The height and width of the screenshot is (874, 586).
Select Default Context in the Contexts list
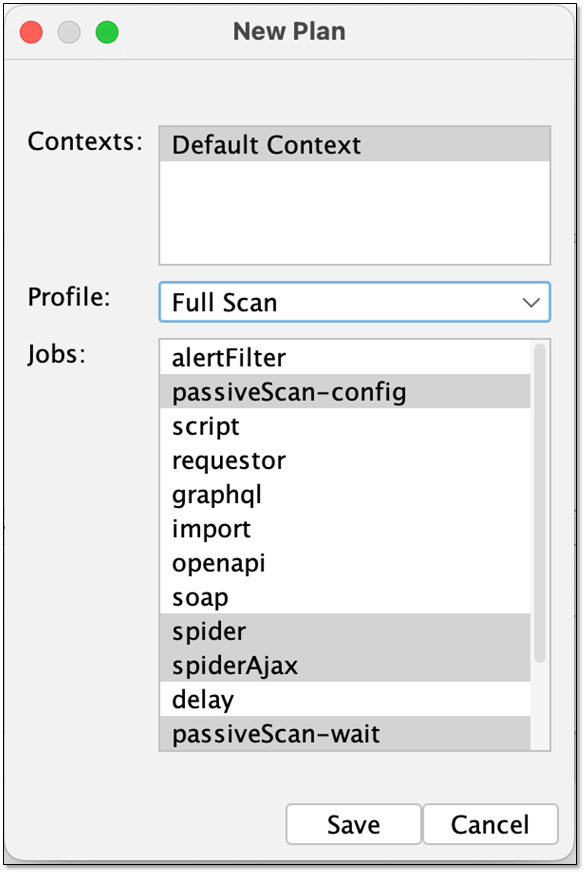(355, 144)
